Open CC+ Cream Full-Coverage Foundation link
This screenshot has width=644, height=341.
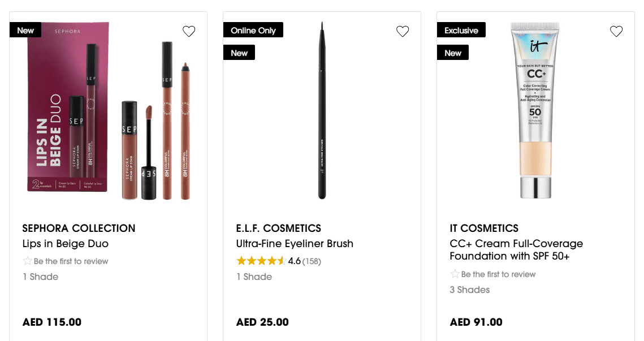516,250
